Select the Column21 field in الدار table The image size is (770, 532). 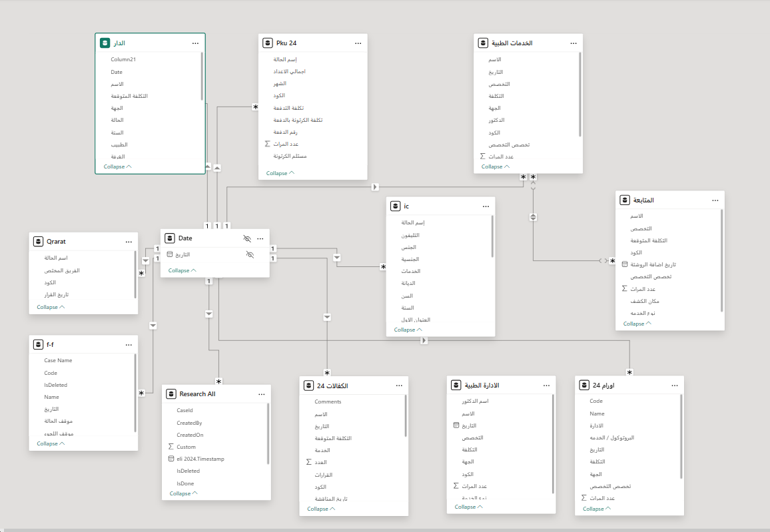(x=123, y=59)
